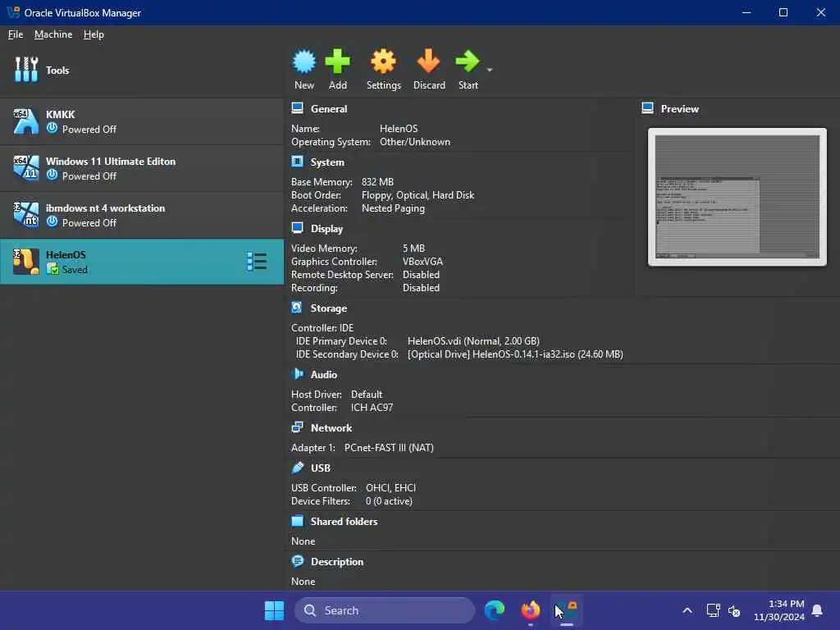Show hidden system tray icons chevron
The image size is (840, 630).
(687, 610)
